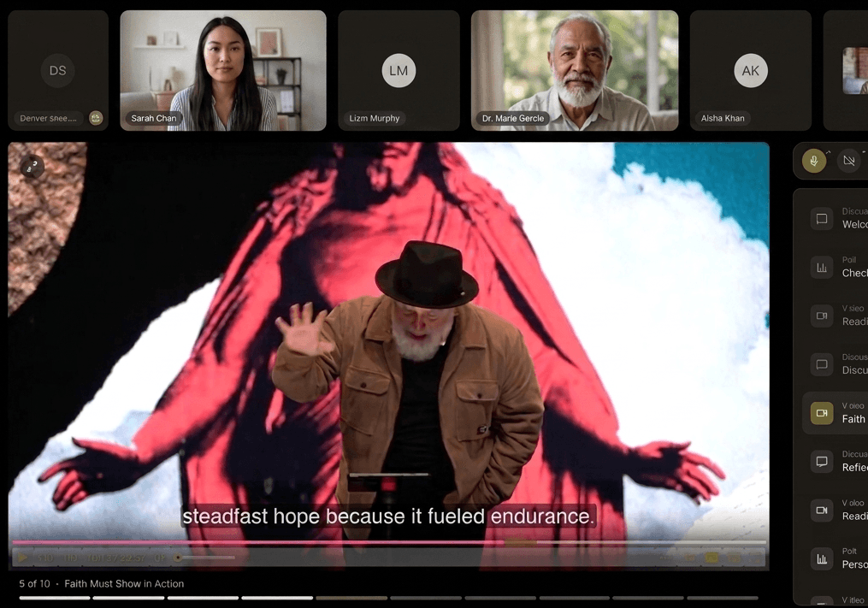Click the '5 of 10' step counter
This screenshot has width=868, height=608.
point(34,584)
